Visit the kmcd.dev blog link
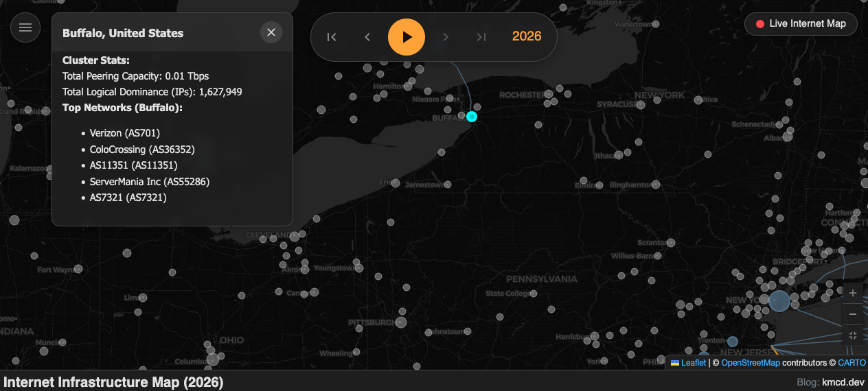Screen dimensions: 868x391 pyautogui.click(x=843, y=382)
